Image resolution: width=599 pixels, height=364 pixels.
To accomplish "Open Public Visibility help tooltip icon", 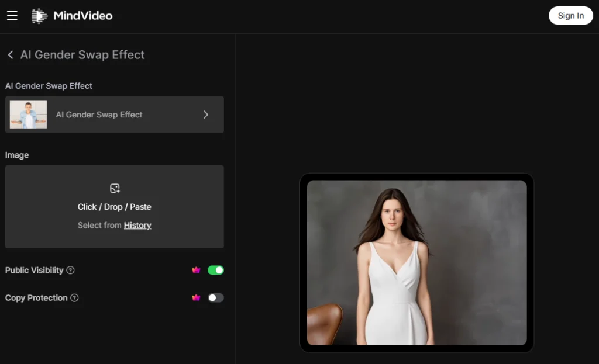I will pos(71,271).
